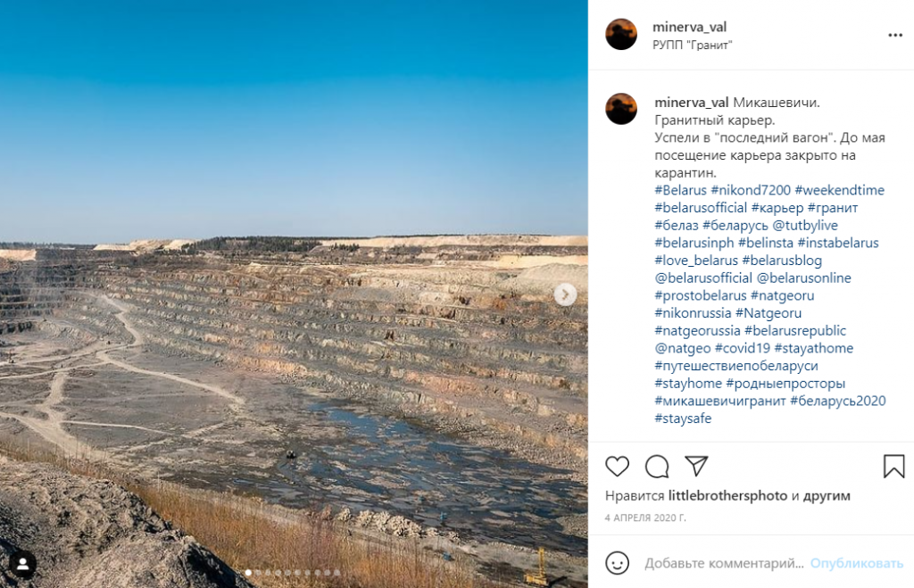This screenshot has width=914, height=588.
Task: Select first carousel dot indicator
Action: 248,573
